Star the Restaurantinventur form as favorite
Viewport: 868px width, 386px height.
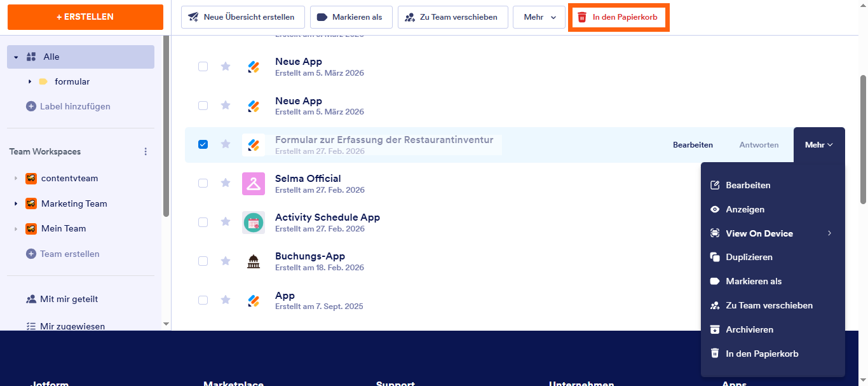click(x=225, y=144)
